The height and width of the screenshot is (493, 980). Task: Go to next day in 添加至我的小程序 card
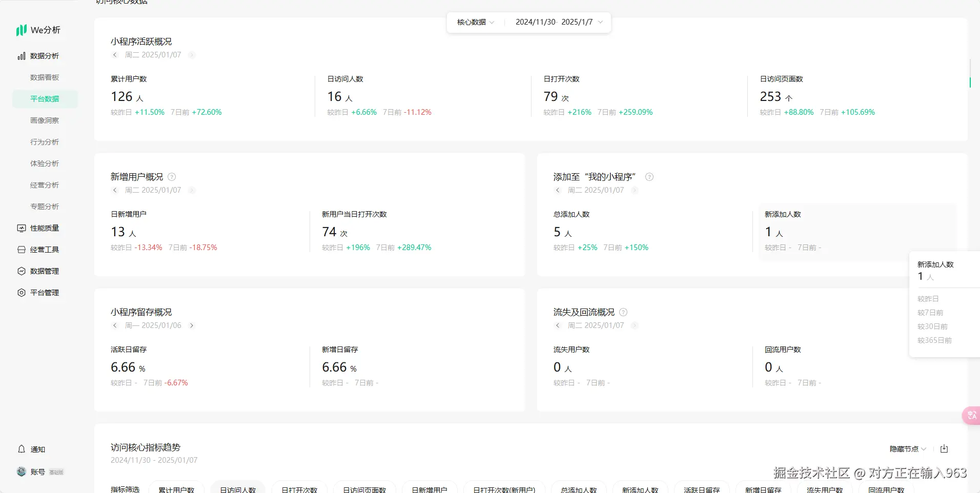point(635,190)
